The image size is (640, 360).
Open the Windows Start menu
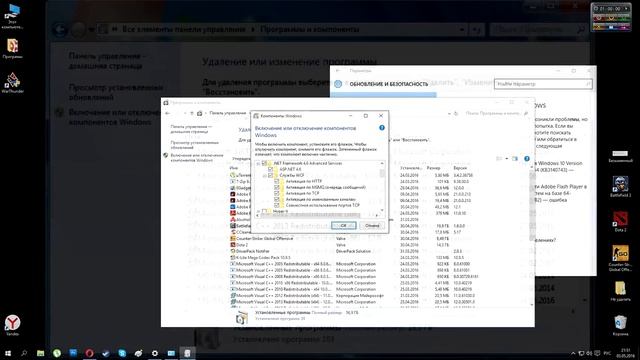[8, 353]
